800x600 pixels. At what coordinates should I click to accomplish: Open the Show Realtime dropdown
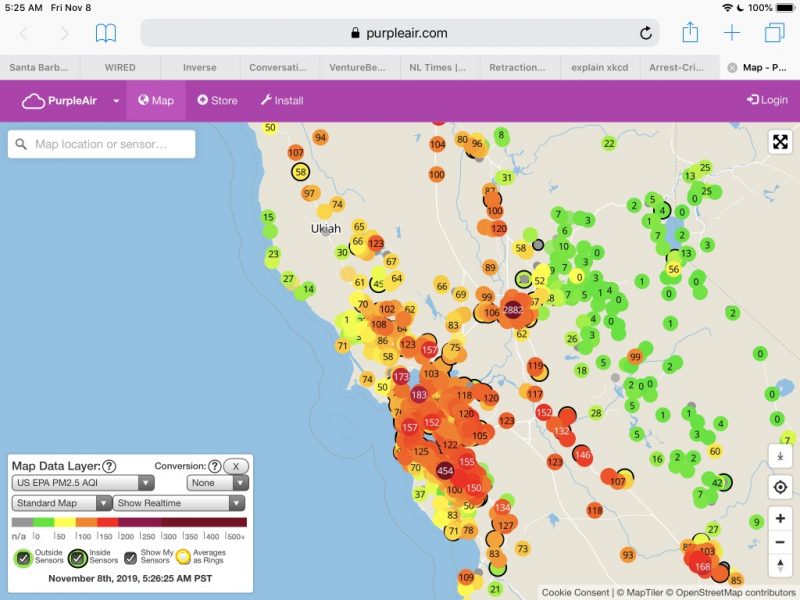179,503
